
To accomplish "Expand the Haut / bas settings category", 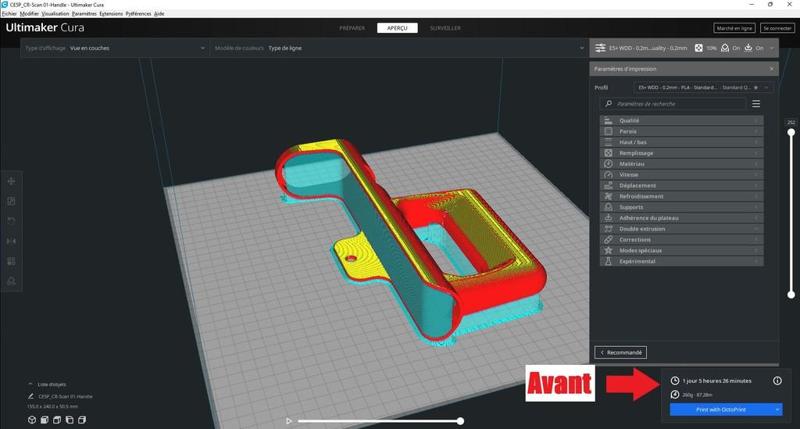I will (682, 142).
